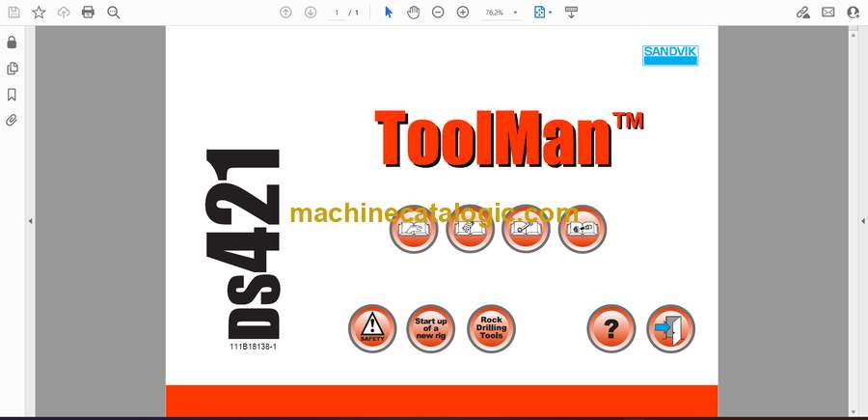868x420 pixels.
Task: Open the Bookmarks panel in the sidebar
Action: tap(12, 95)
